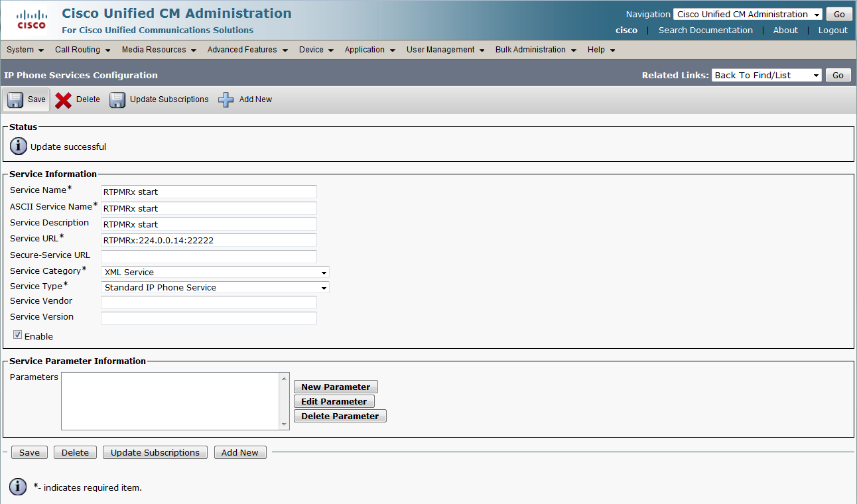
Task: Open the Call Routing menu
Action: pos(82,50)
